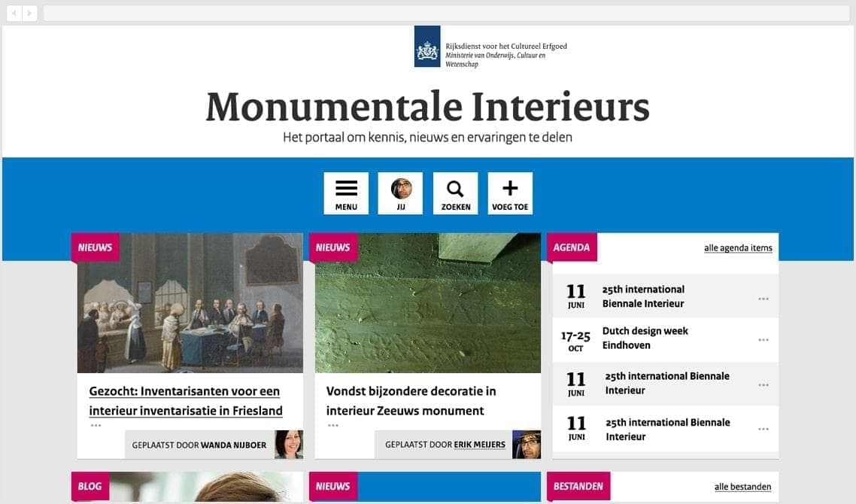Open the first 25th international Biennale Interieur event
The width and height of the screenshot is (856, 504).
click(643, 296)
